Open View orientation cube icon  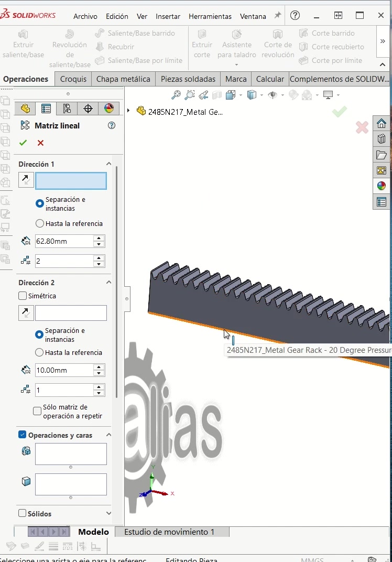pyautogui.click(x=231, y=94)
